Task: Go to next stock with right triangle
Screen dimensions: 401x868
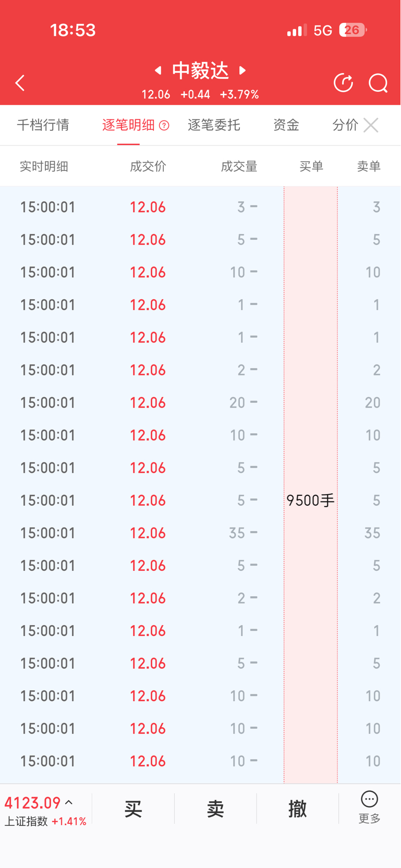Action: (242, 70)
